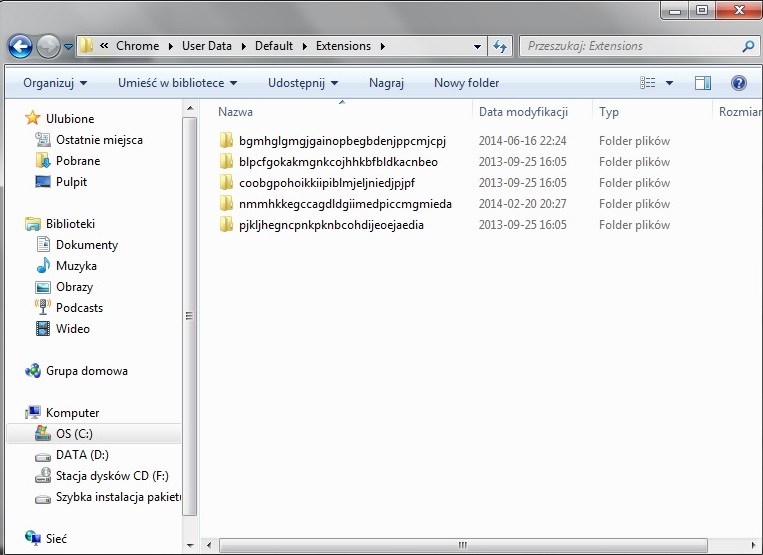Click folder icon of coobgpohoikkiipiblmjeljniedjpjpf

pos(226,182)
